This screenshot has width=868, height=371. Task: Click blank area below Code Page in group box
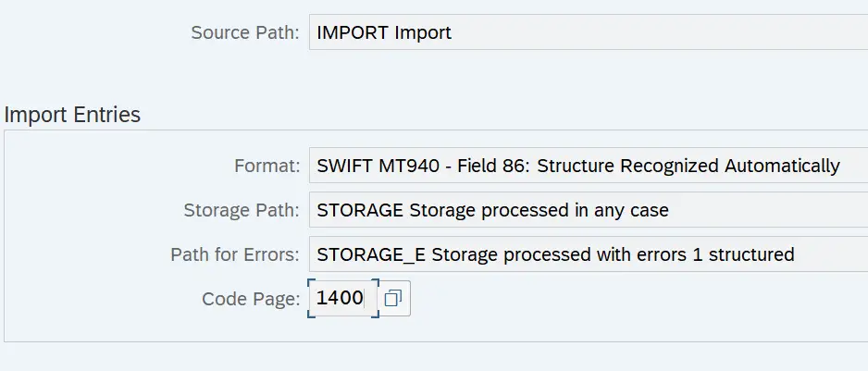(x=432, y=329)
